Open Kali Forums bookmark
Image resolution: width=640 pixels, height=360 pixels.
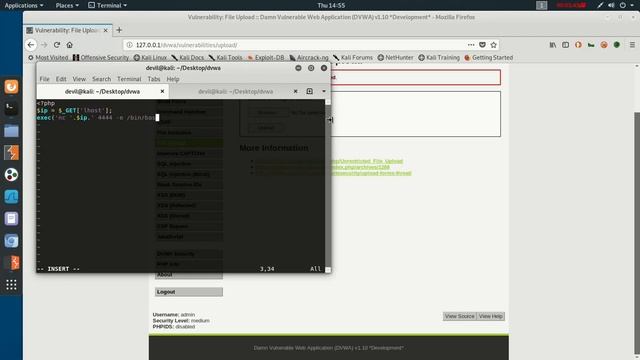click(x=353, y=58)
